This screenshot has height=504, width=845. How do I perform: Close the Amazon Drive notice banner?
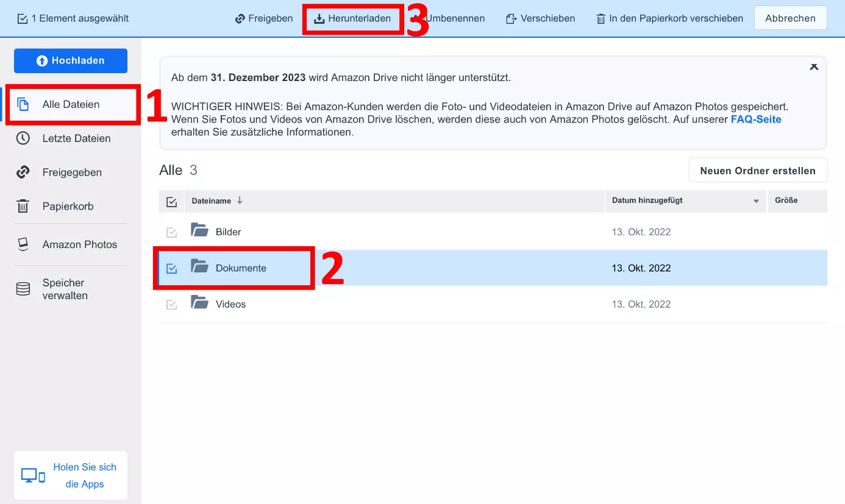[814, 66]
